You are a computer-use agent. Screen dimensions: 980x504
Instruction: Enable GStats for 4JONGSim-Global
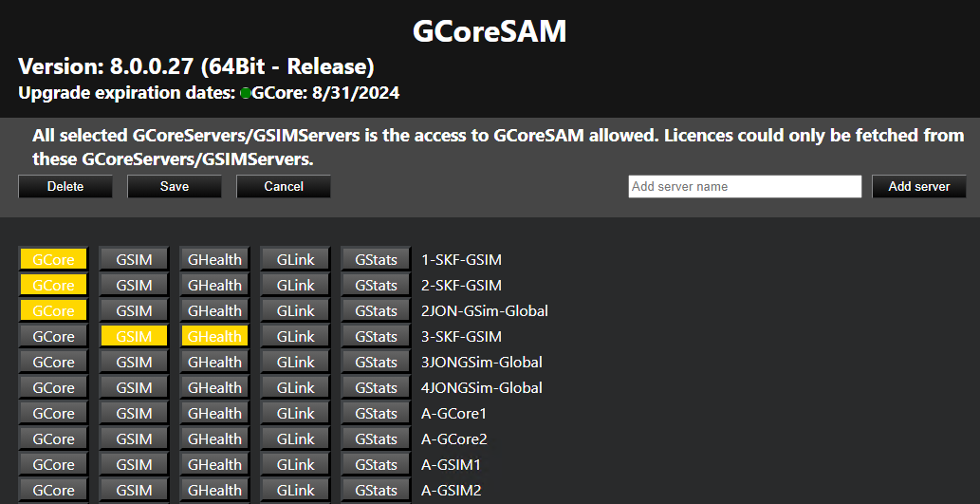pos(376,387)
